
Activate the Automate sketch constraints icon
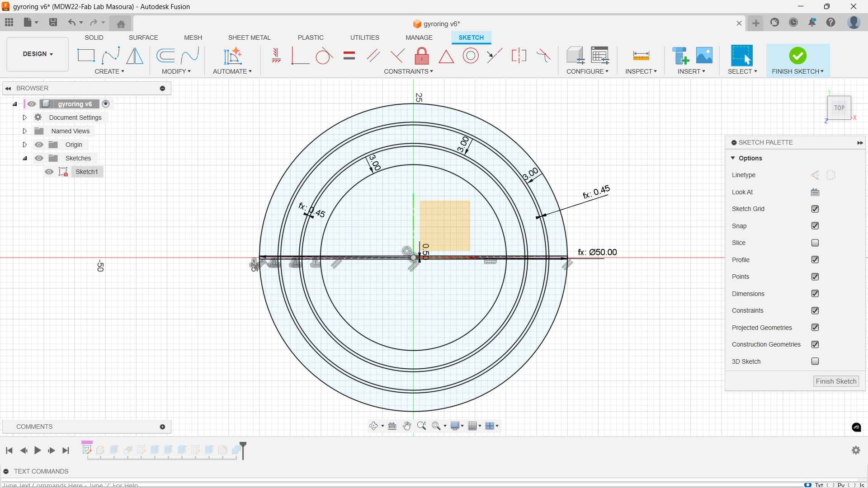point(232,56)
